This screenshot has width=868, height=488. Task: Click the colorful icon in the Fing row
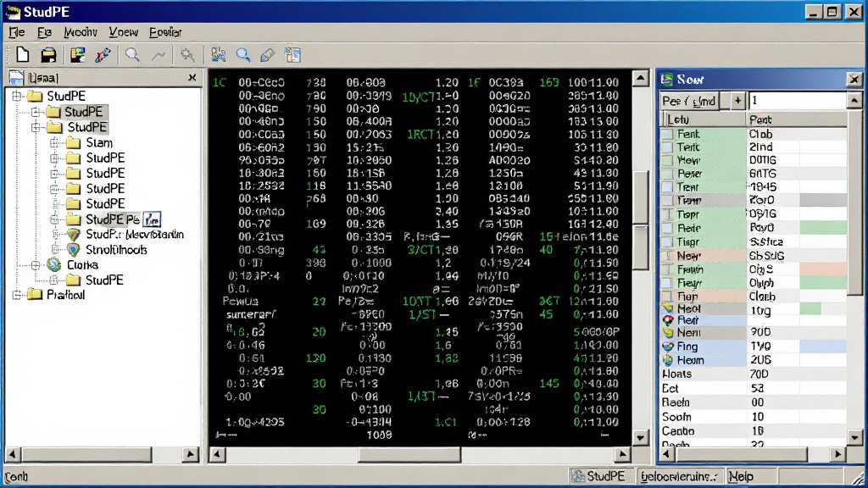668,347
